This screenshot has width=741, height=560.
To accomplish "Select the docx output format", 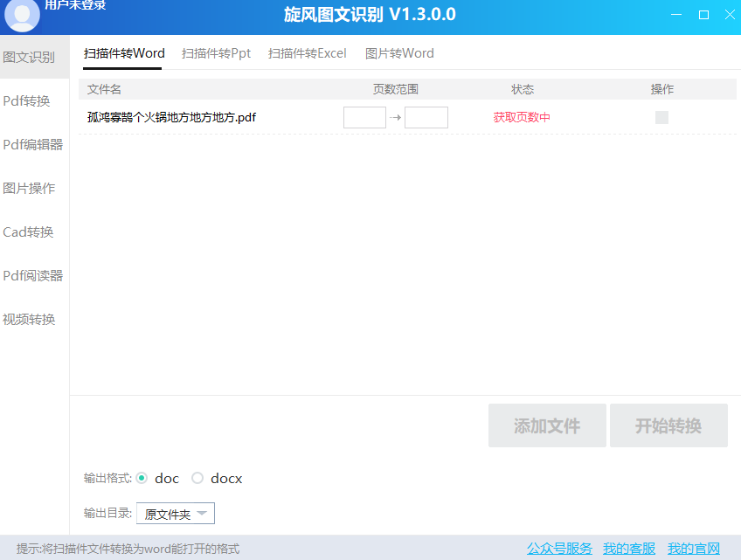I will pyautogui.click(x=198, y=478).
